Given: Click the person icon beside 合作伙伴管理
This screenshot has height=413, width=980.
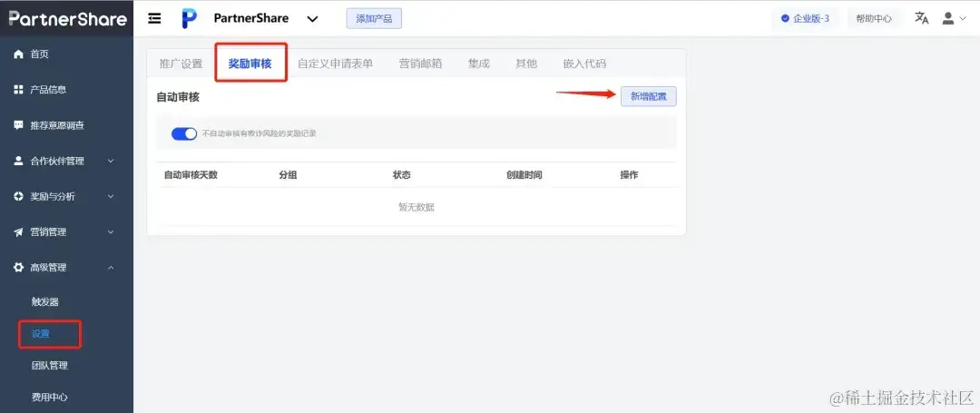Looking at the screenshot, I should (x=18, y=162).
